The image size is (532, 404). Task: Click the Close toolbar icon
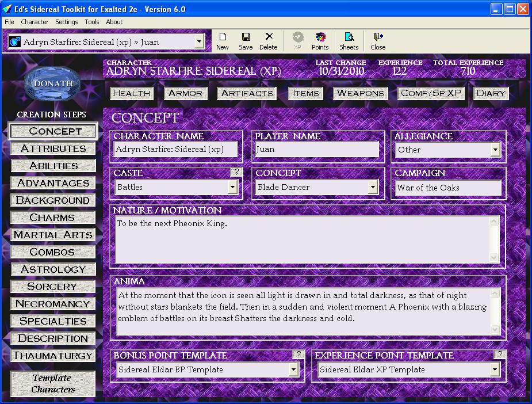click(x=378, y=41)
